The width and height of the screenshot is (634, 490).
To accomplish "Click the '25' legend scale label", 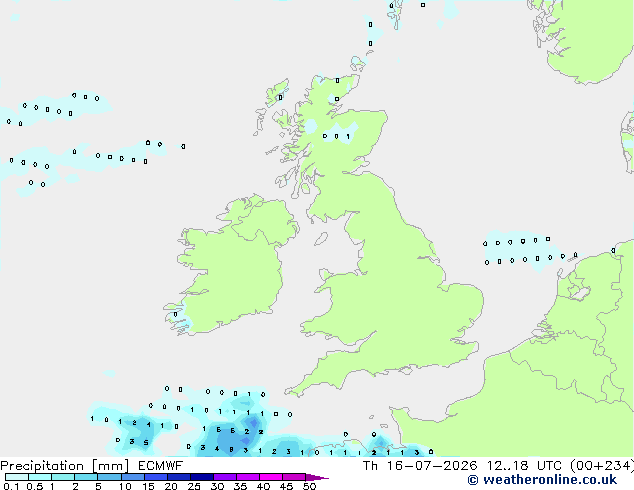I will [x=194, y=486].
